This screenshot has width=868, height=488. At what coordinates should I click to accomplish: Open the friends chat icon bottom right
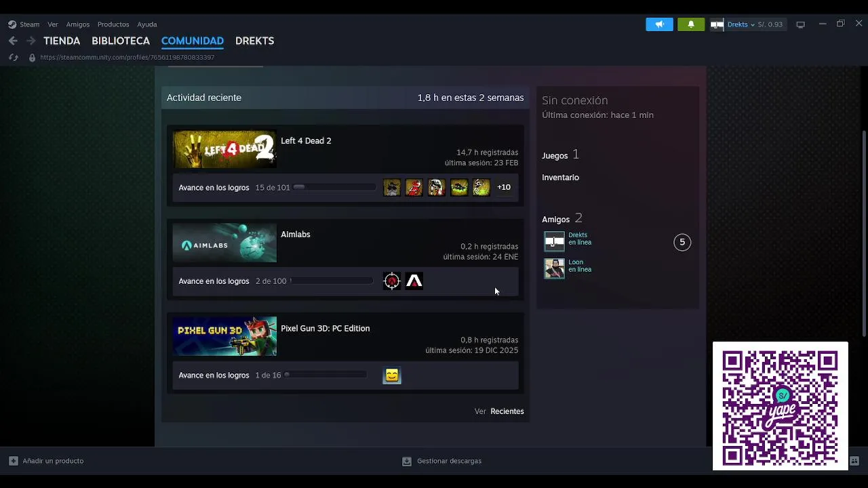(x=854, y=461)
